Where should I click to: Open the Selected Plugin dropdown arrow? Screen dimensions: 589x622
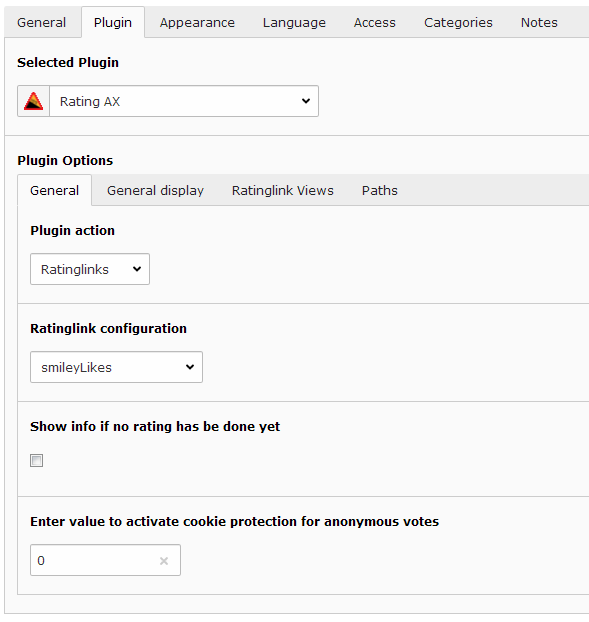coord(306,101)
